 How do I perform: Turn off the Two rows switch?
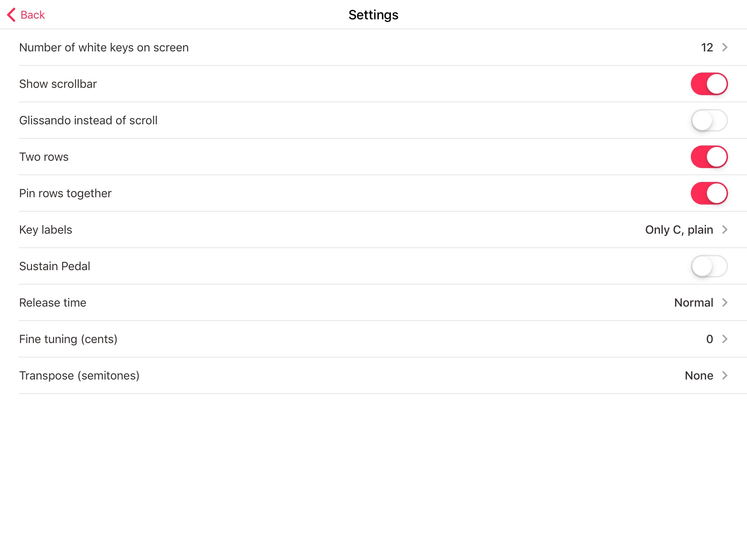pyautogui.click(x=709, y=157)
